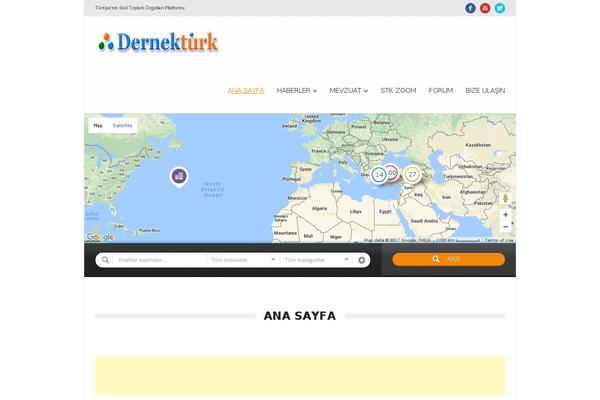Switch map to Map view

[98, 126]
